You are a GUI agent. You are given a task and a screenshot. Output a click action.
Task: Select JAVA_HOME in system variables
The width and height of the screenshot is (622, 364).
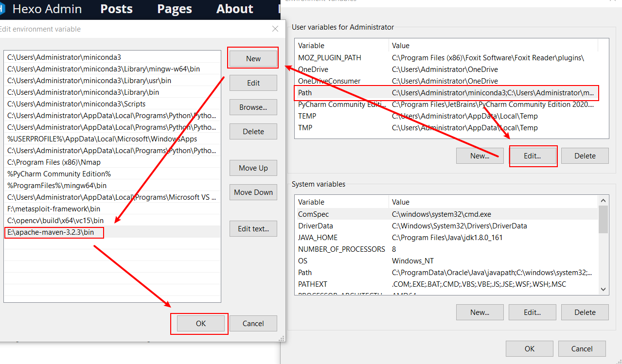tap(318, 238)
